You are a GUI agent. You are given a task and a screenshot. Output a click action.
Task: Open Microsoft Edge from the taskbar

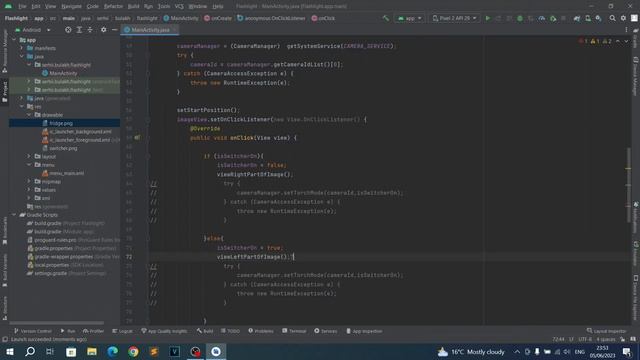click(x=113, y=351)
